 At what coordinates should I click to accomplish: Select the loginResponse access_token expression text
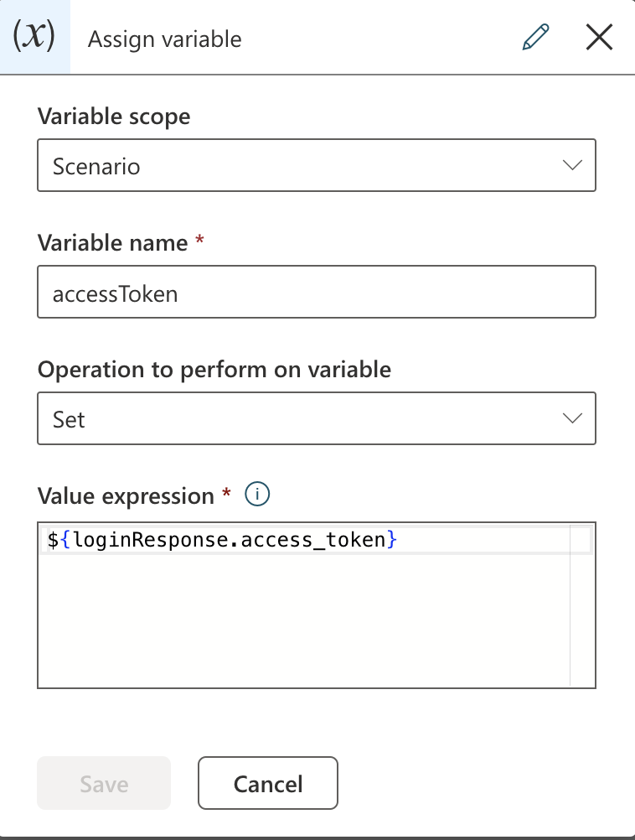point(220,539)
